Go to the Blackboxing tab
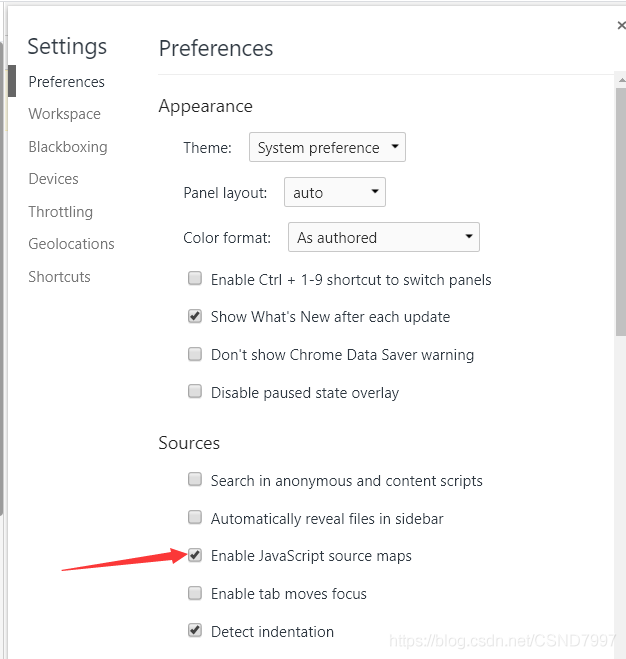This screenshot has width=626, height=659. tap(67, 147)
